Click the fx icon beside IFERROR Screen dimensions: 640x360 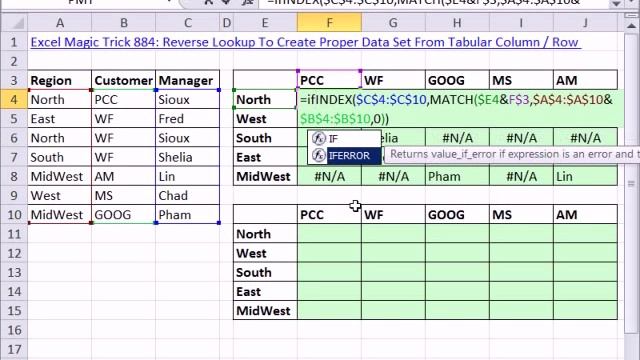click(318, 156)
